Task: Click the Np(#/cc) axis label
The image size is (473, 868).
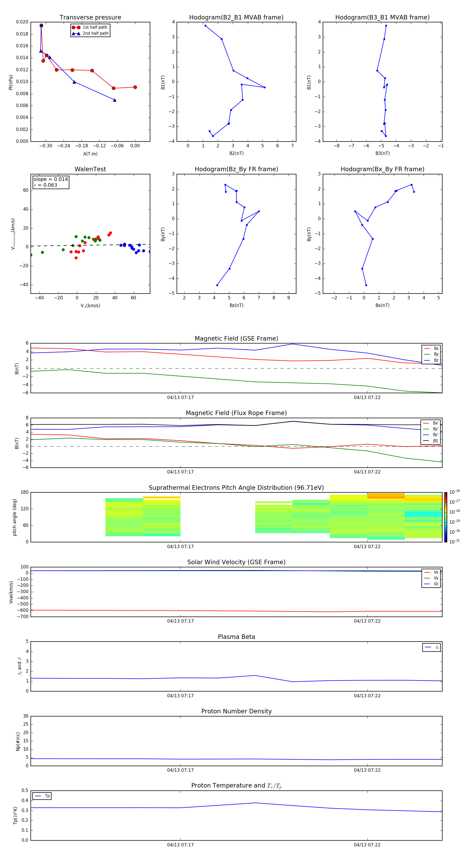Action: (18, 741)
